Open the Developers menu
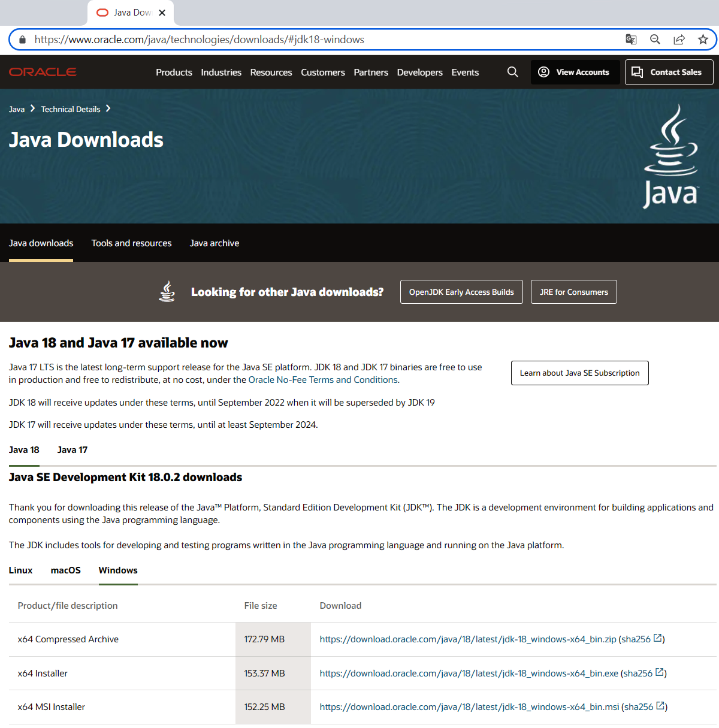The width and height of the screenshot is (719, 728). pos(419,72)
